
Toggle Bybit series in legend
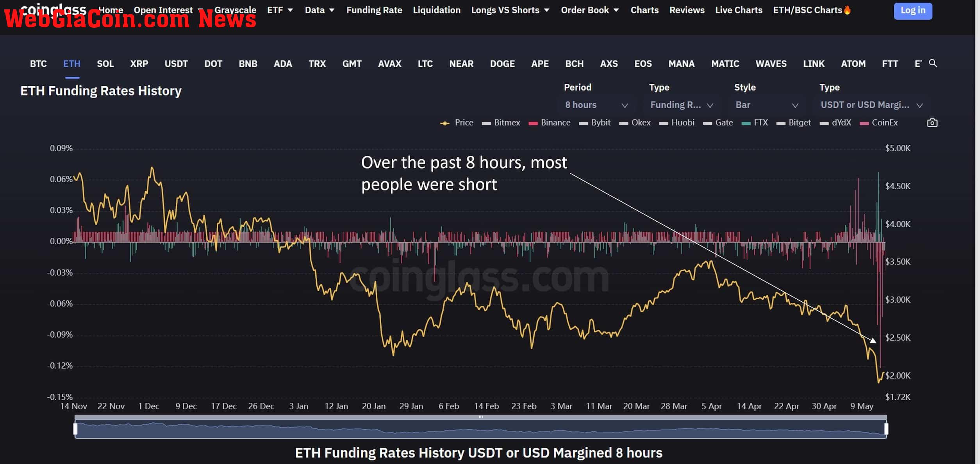tap(594, 123)
